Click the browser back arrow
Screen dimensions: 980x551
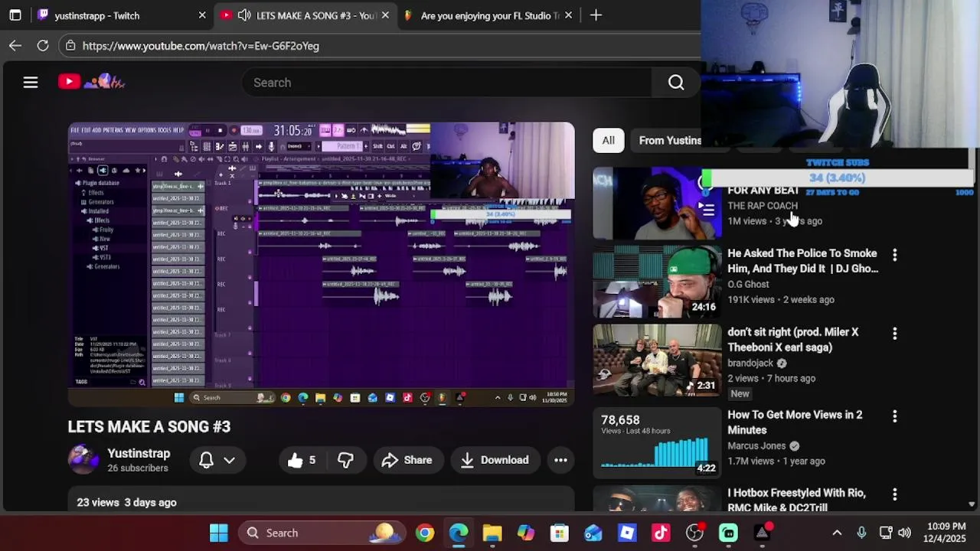click(x=15, y=46)
